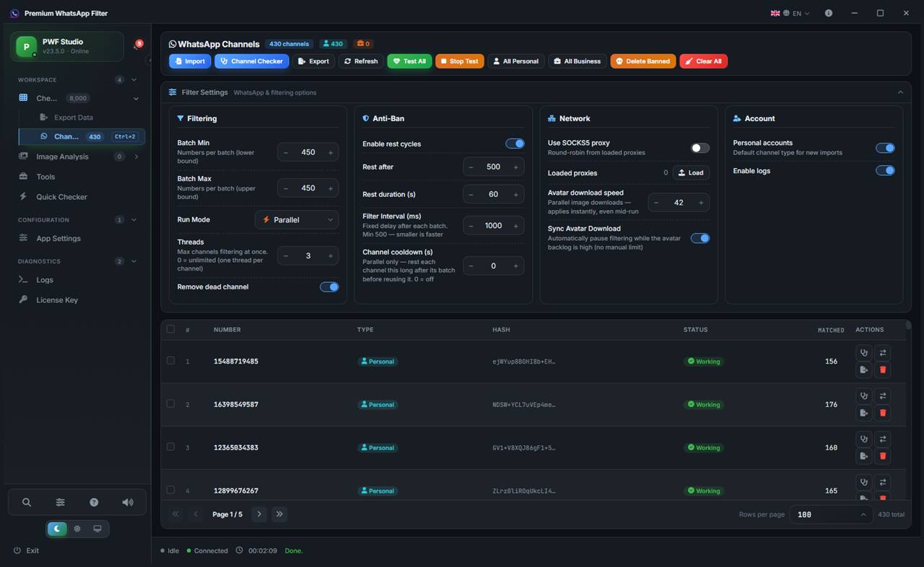The width and height of the screenshot is (924, 567).
Task: Disable Enable rest cycles switch
Action: pos(515,144)
